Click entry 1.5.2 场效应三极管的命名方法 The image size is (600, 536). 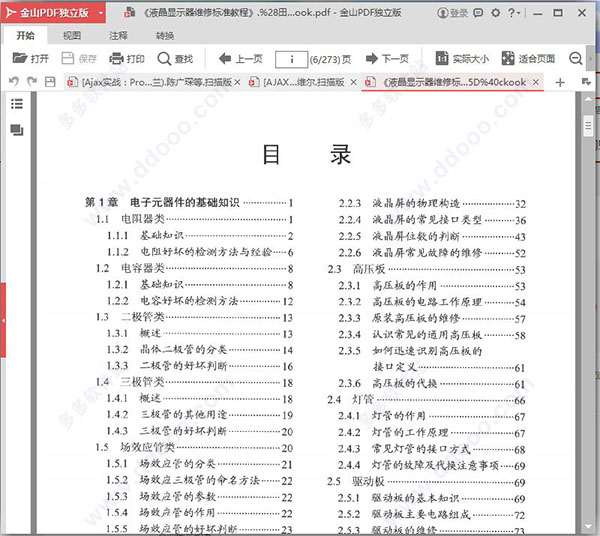coord(200,480)
